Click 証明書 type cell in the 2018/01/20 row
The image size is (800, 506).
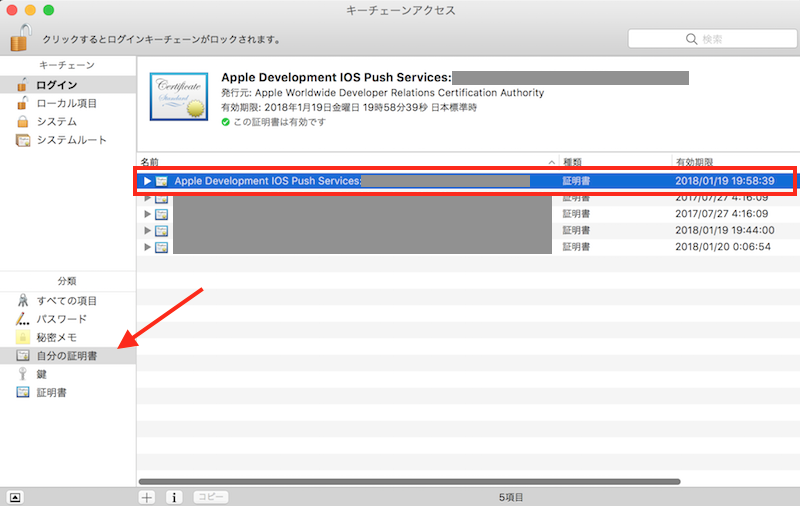coord(576,247)
